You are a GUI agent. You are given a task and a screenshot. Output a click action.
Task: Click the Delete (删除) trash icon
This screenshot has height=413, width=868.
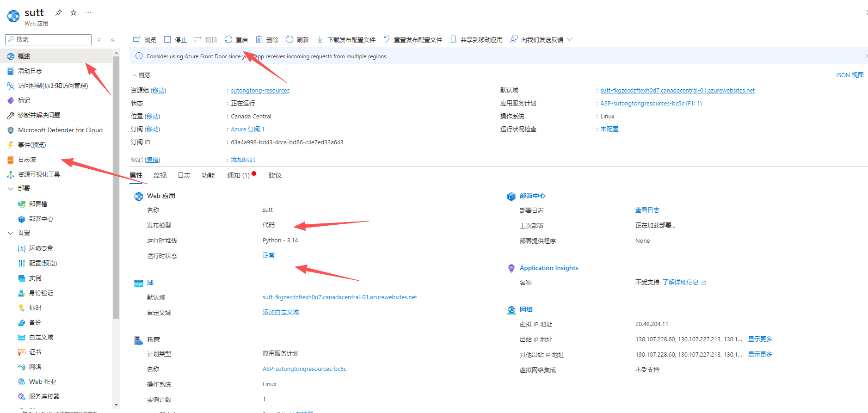point(259,40)
